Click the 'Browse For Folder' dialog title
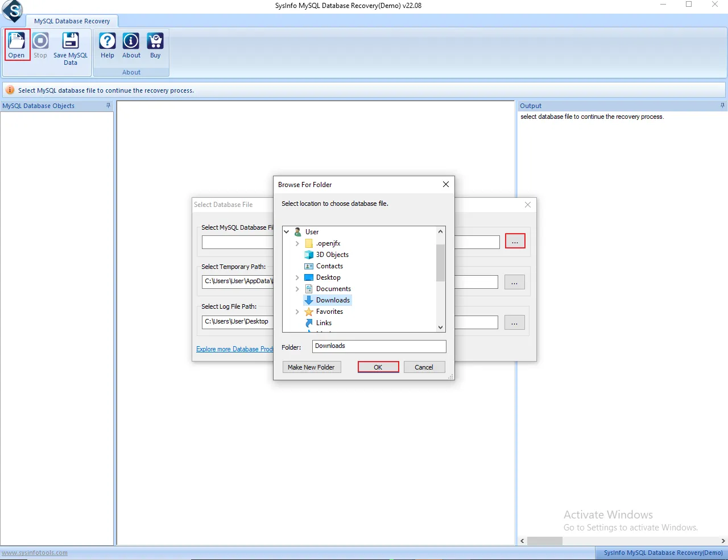The image size is (728, 560). tap(305, 185)
